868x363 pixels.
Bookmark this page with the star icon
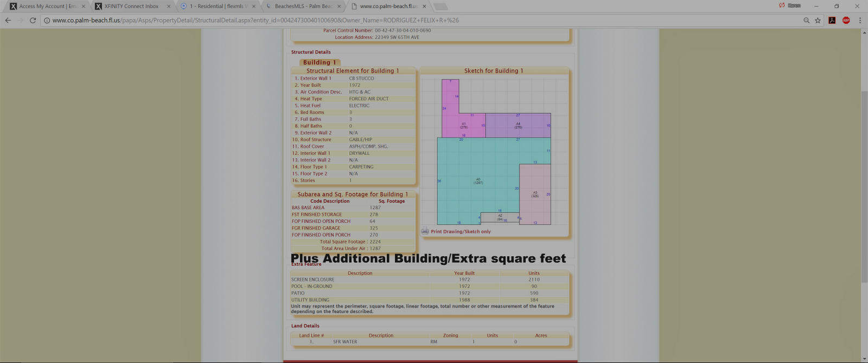[818, 21]
